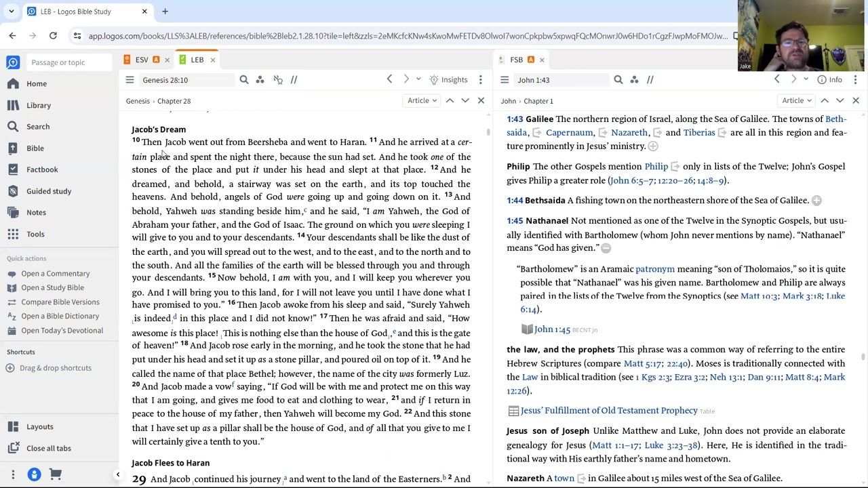
Task: Toggle Insights in LEB panel
Action: click(x=448, y=80)
